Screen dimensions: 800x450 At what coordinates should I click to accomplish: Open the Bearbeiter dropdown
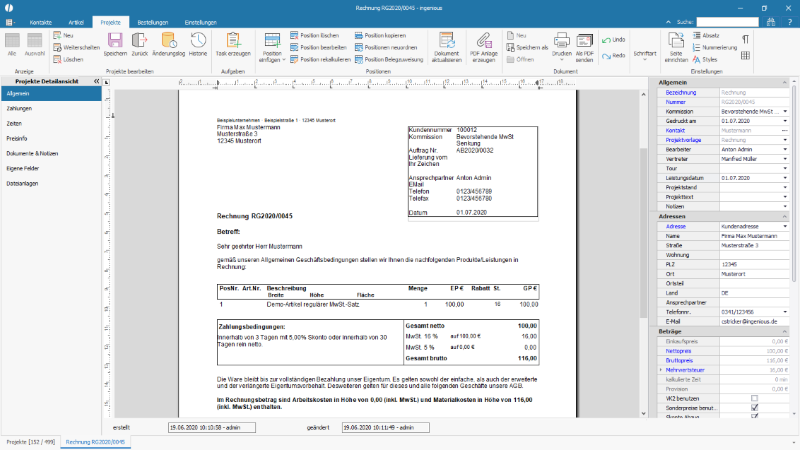[785, 149]
